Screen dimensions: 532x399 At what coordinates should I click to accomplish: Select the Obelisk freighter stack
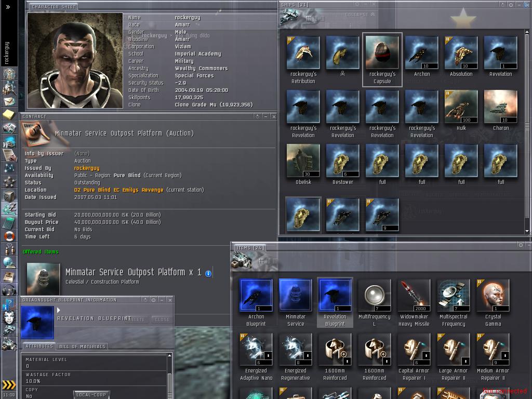tap(303, 165)
